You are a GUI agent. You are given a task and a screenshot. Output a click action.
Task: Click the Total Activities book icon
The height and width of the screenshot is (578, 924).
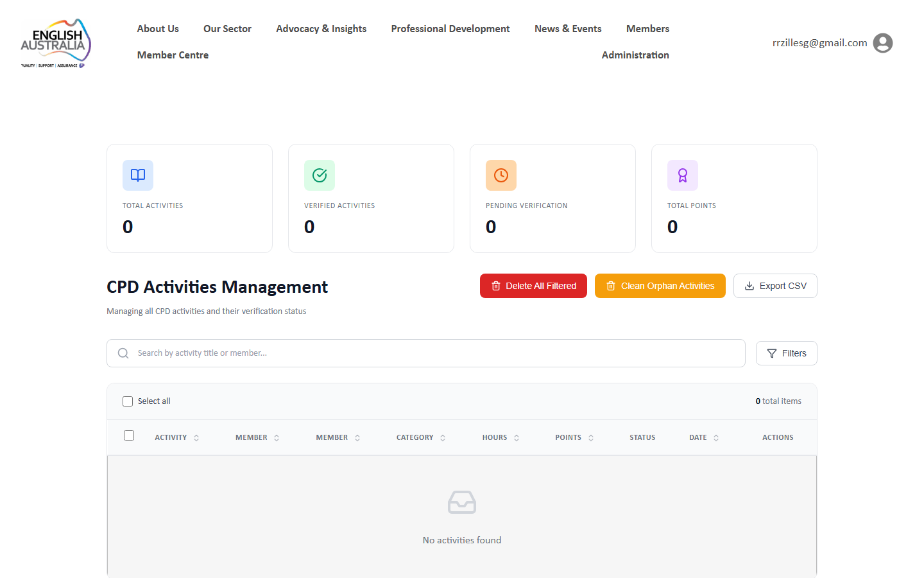138,175
